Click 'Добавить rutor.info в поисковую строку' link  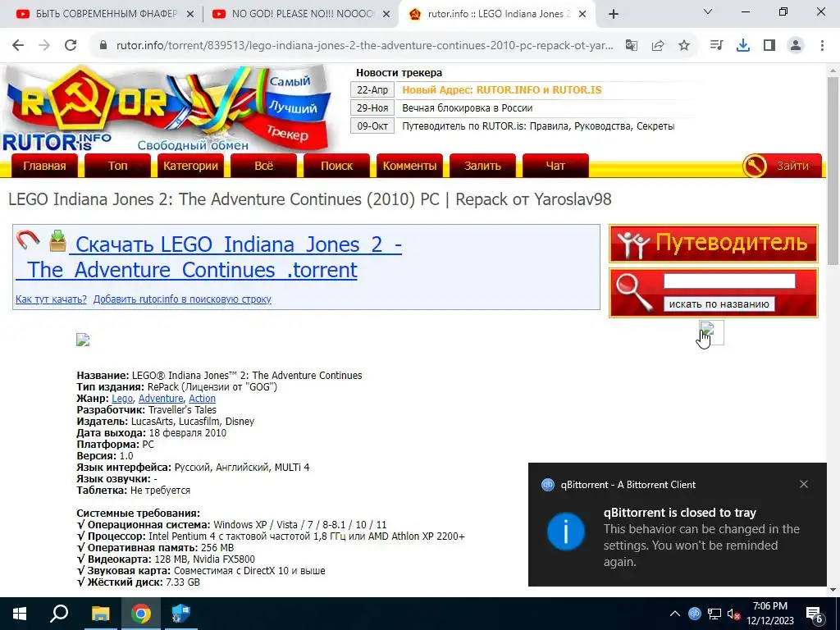(x=182, y=299)
